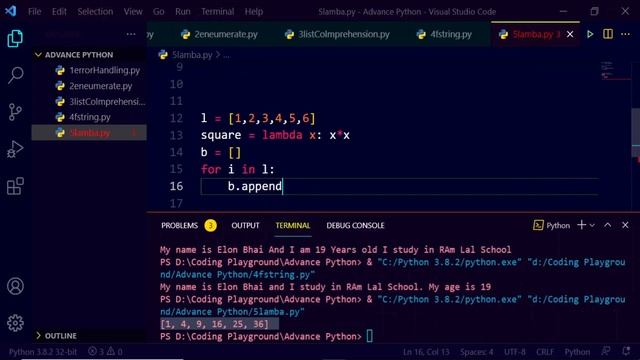Open 2eneumerate.py in the explorer
Image resolution: width=640 pixels, height=360 pixels.
tap(89, 86)
